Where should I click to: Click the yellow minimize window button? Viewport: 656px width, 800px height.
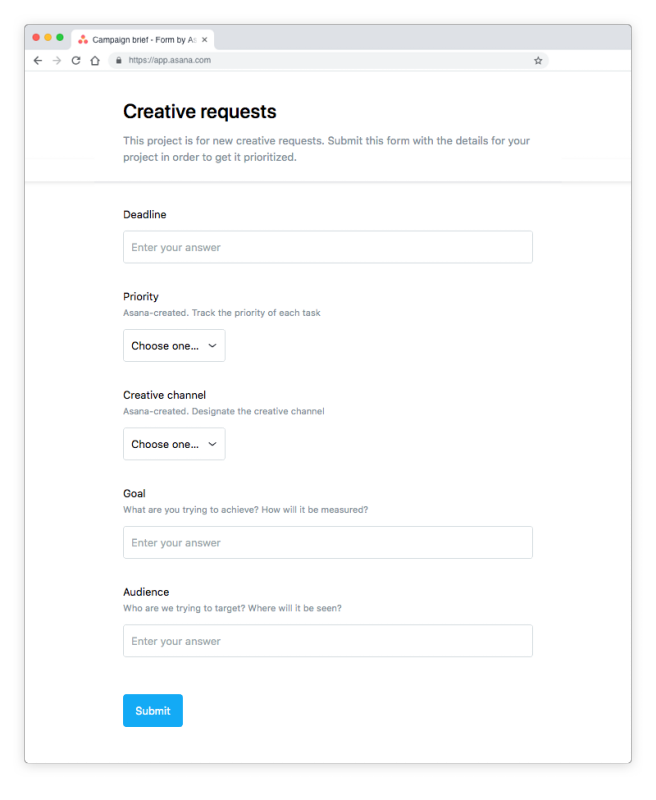pyautogui.click(x=48, y=37)
